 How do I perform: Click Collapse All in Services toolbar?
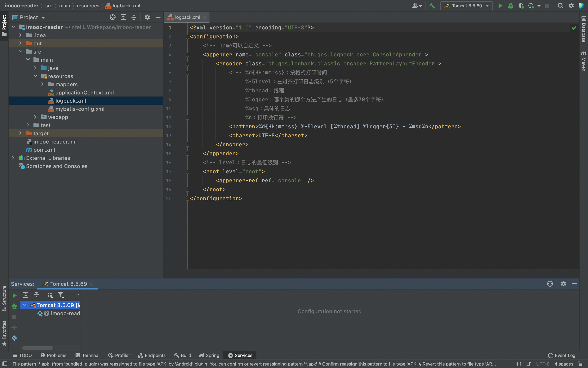tap(36, 295)
